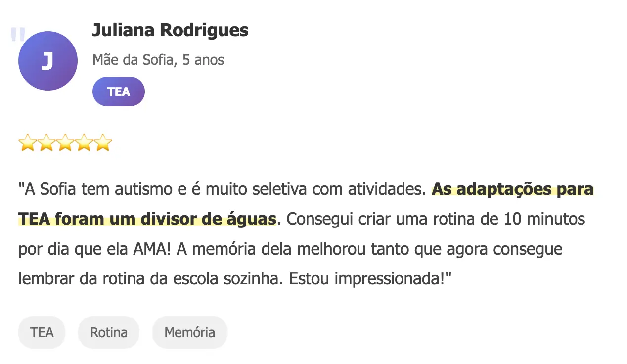Screen dimensions: 627x364
Task: Select the gray TEA tag at the bottom
Action: click(x=42, y=332)
